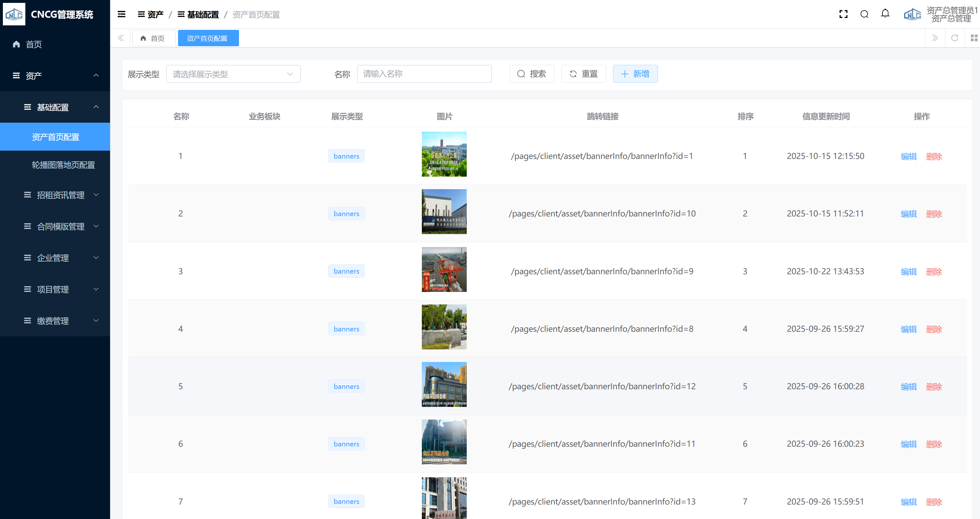
Task: Click the 名称 search input field
Action: click(x=424, y=74)
